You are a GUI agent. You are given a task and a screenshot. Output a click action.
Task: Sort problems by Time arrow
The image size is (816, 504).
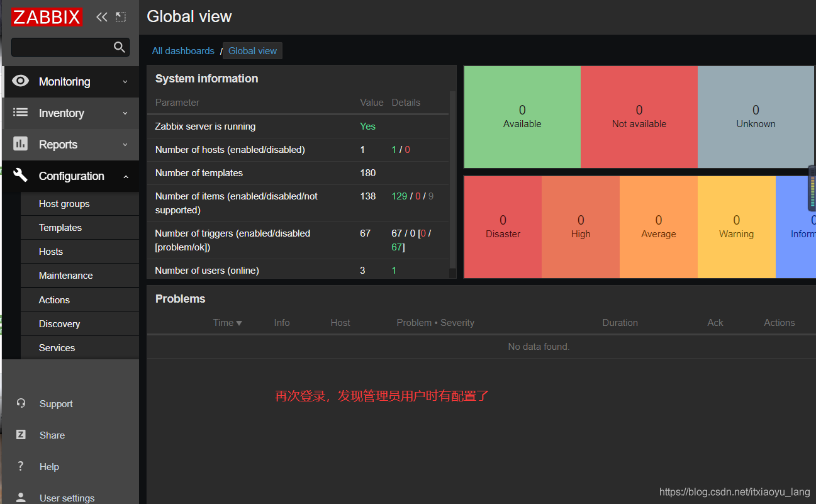[239, 323]
